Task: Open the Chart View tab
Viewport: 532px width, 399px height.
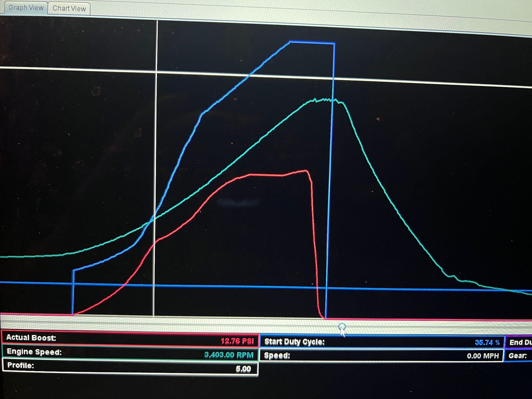Action: (x=69, y=9)
